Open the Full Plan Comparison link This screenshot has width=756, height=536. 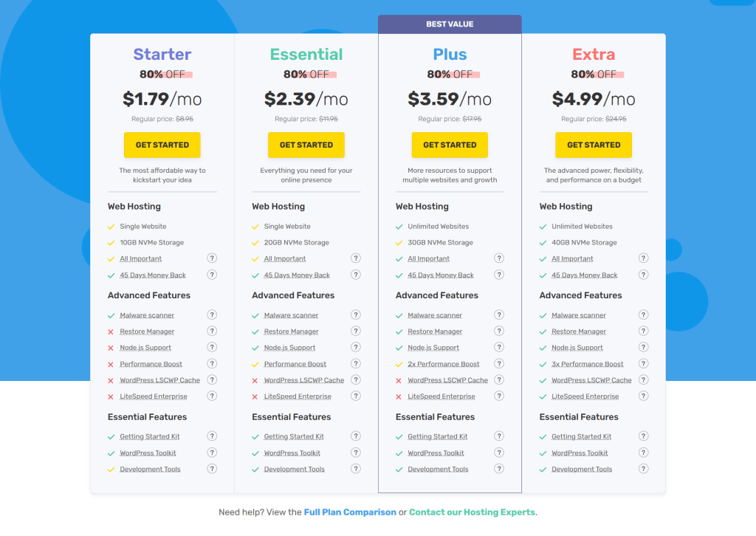pyautogui.click(x=350, y=512)
